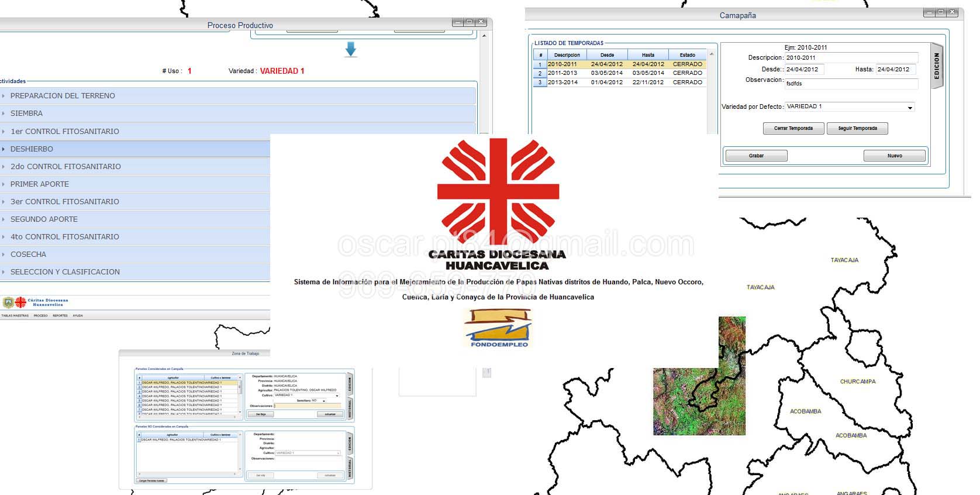Click the Cerrar Temporada button
This screenshot has height=495, width=980.
[793, 128]
